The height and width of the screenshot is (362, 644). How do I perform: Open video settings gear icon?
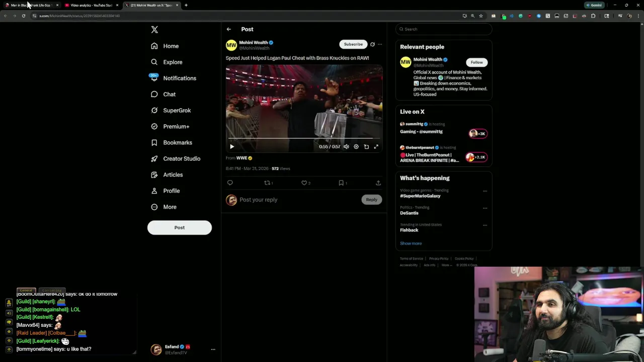coord(356,146)
